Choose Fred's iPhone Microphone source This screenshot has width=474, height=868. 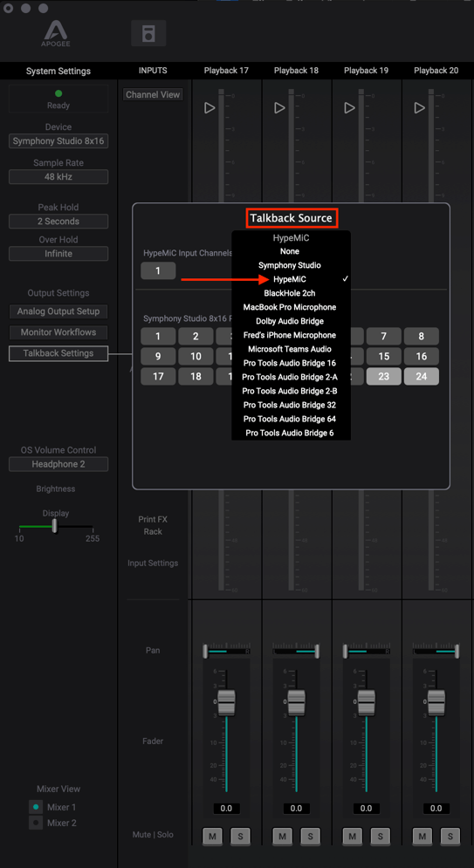pos(291,335)
